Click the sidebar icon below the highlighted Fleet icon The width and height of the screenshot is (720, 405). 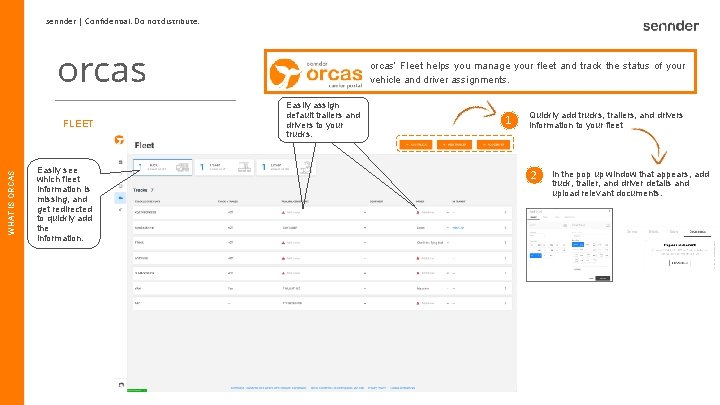click(x=120, y=209)
